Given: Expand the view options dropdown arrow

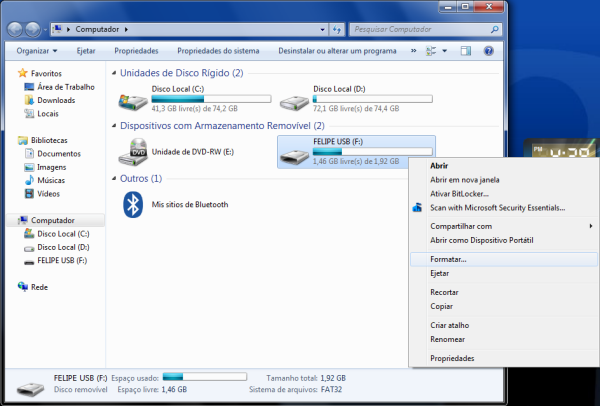Looking at the screenshot, I should [x=444, y=50].
